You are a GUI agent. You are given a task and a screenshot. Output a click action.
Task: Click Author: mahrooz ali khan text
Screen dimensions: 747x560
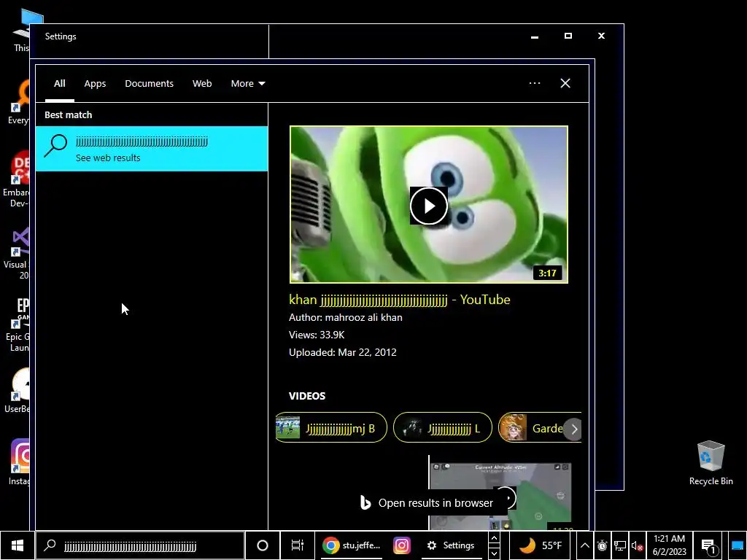pos(345,317)
